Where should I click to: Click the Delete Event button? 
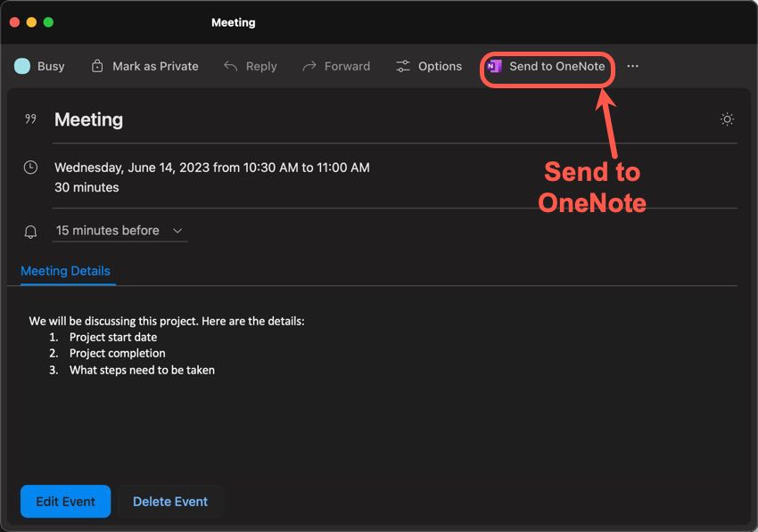pos(169,501)
